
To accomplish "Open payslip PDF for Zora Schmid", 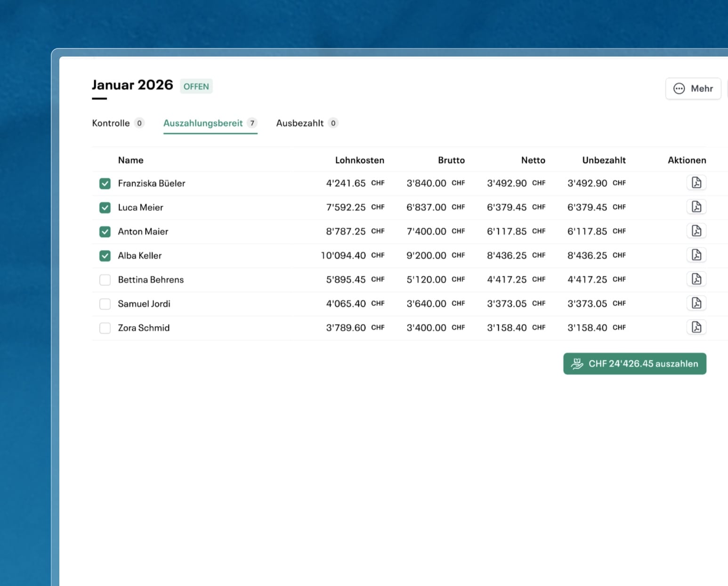I will point(696,327).
